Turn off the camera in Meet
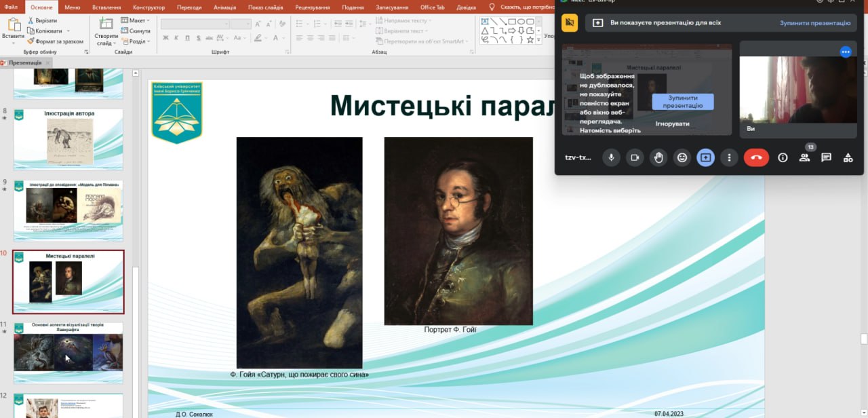Viewport: 868px width, 418px height. (x=635, y=157)
